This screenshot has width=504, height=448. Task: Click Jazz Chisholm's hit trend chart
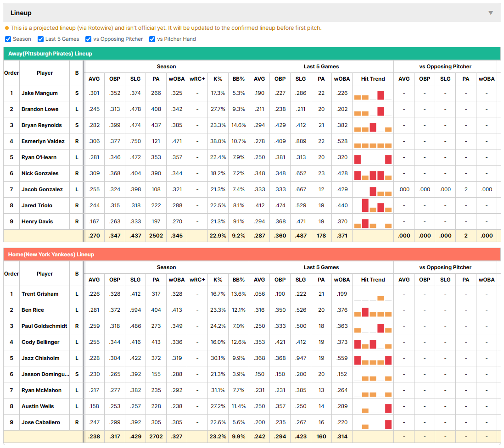(x=373, y=360)
